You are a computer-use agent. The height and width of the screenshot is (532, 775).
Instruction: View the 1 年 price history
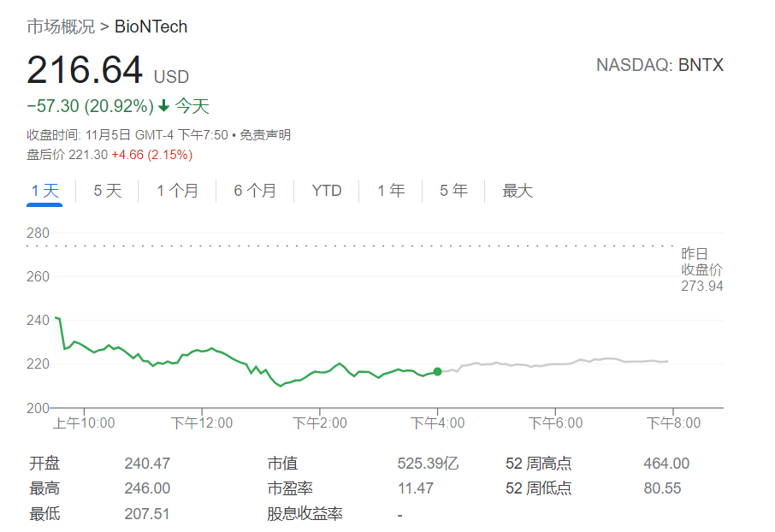(x=391, y=191)
